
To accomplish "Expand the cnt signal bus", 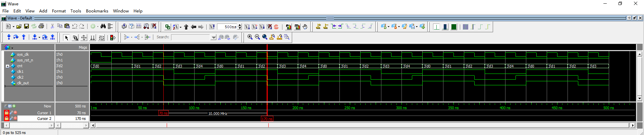I will click(7, 66).
